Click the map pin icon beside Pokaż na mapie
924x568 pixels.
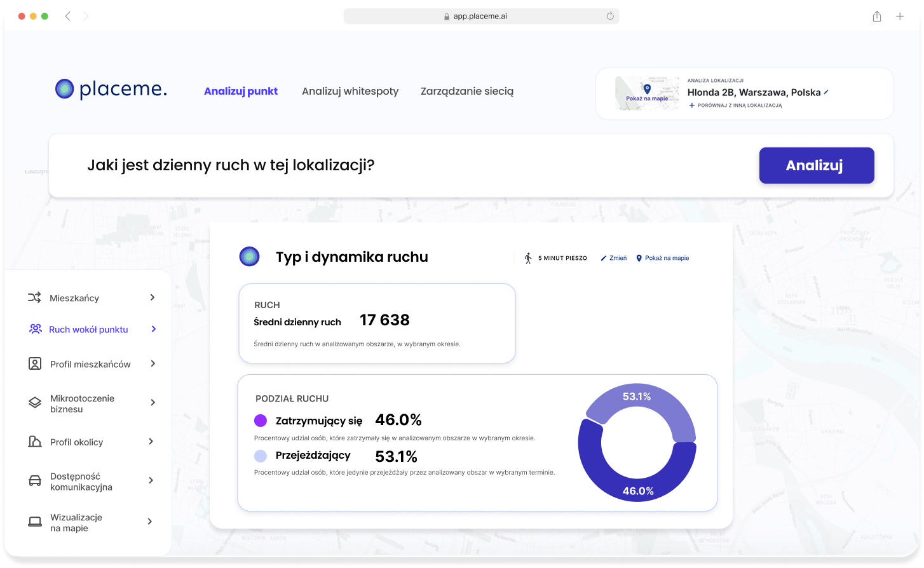point(639,258)
